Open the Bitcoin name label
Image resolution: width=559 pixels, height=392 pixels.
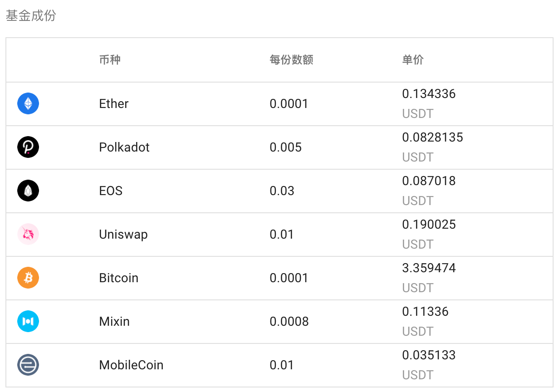point(118,278)
